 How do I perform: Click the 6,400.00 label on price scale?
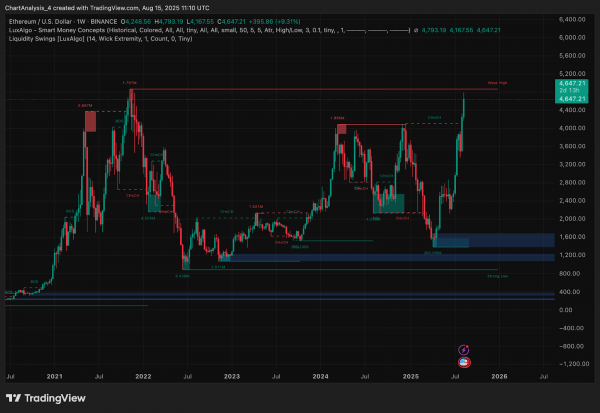coord(572,19)
